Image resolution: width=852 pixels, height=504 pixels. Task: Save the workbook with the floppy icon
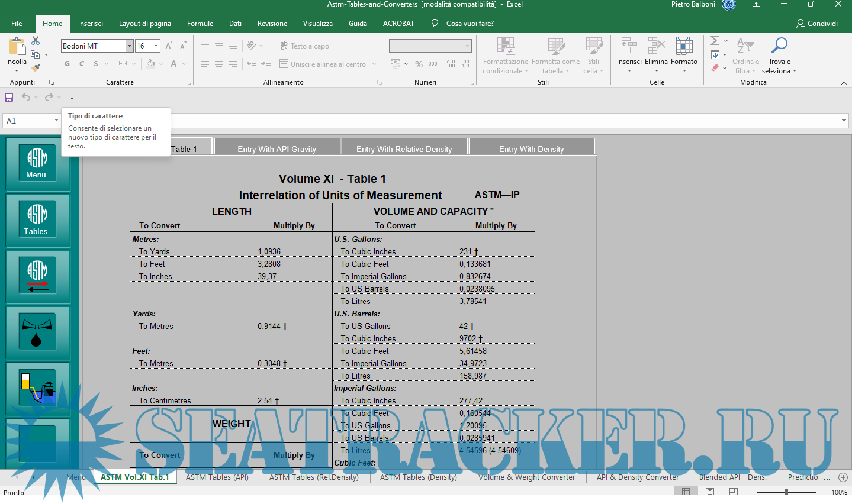click(x=9, y=98)
